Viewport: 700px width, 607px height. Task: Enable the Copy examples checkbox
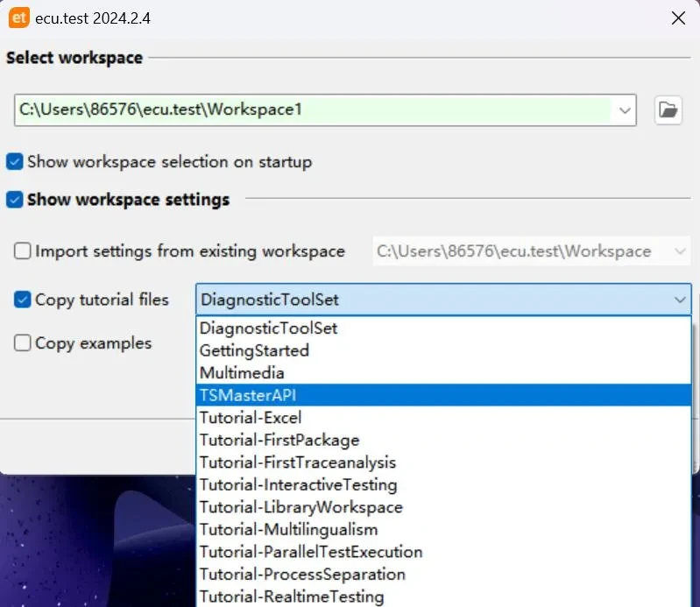point(23,343)
